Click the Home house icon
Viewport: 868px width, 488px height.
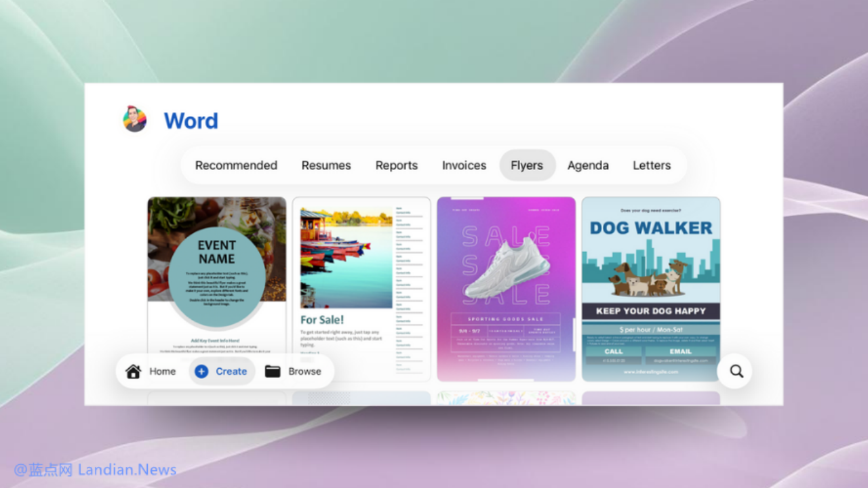(x=134, y=371)
